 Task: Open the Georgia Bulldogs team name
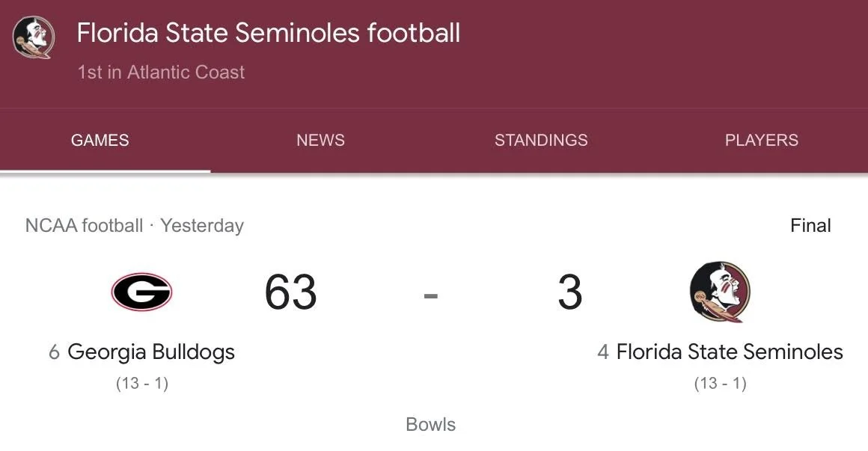[150, 352]
